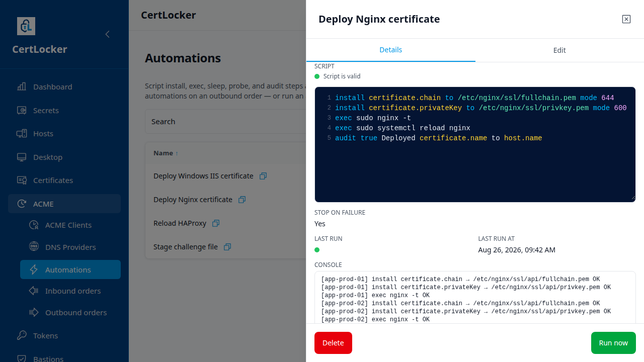Click the DNS Providers globe icon

(34, 247)
